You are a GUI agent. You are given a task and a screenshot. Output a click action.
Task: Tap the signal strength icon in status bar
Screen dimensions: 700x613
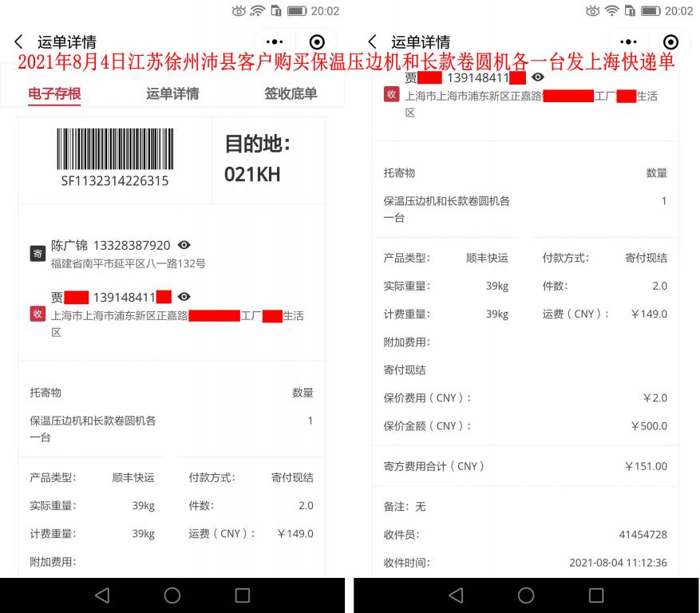pyautogui.click(x=257, y=11)
